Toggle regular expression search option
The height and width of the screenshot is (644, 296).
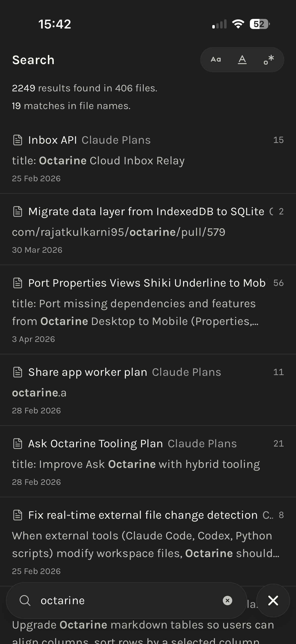269,60
